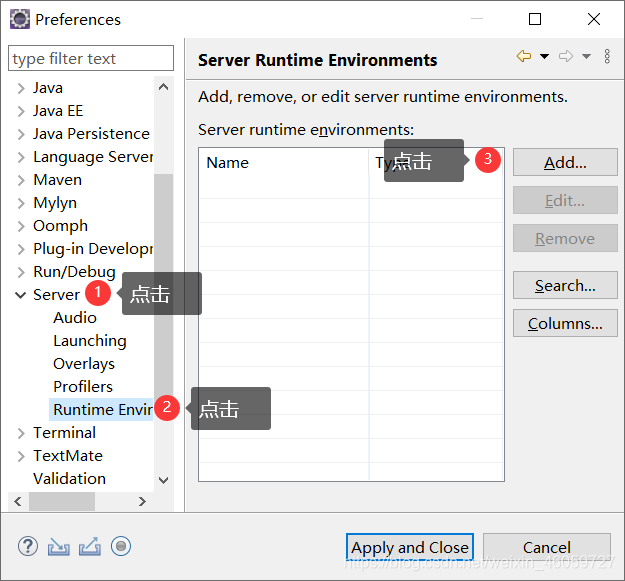Image resolution: width=625 pixels, height=581 pixels.
Task: Click the forward navigation arrow icon
Action: click(x=566, y=56)
